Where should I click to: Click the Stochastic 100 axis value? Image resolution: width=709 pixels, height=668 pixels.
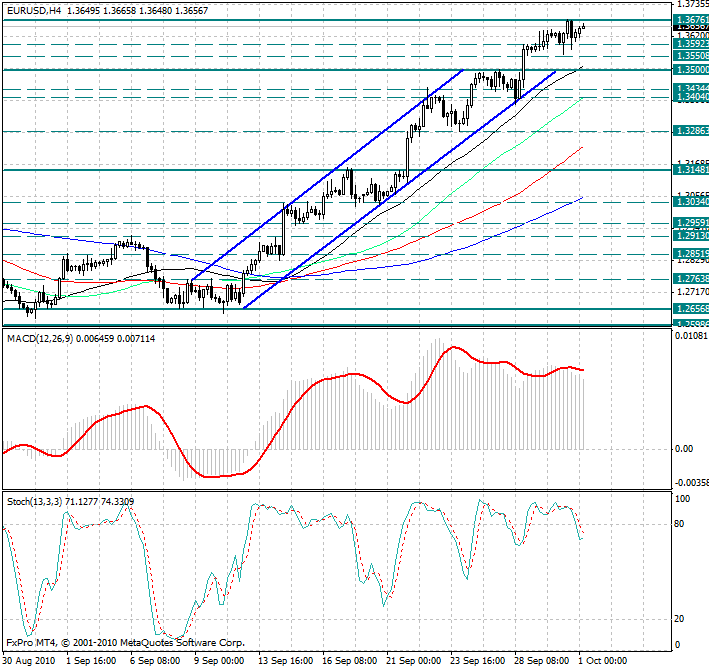click(682, 499)
